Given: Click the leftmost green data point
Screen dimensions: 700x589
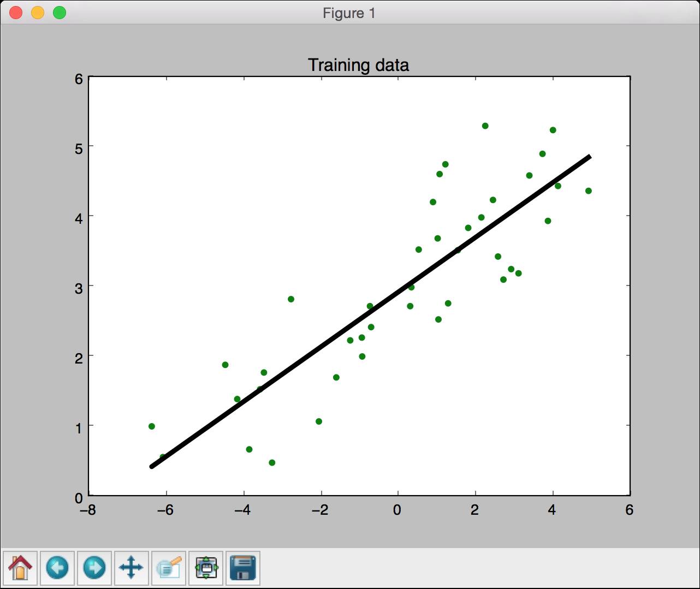Looking at the screenshot, I should 152,426.
